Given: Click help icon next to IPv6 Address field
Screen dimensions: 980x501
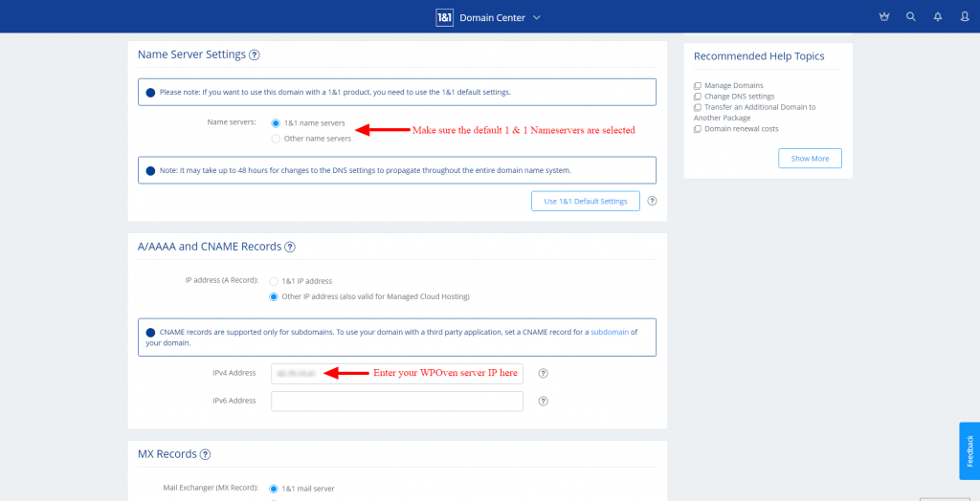Looking at the screenshot, I should coord(544,401).
